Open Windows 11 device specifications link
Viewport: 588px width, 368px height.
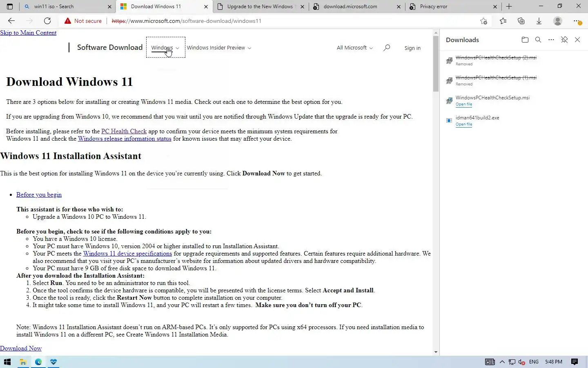click(127, 254)
